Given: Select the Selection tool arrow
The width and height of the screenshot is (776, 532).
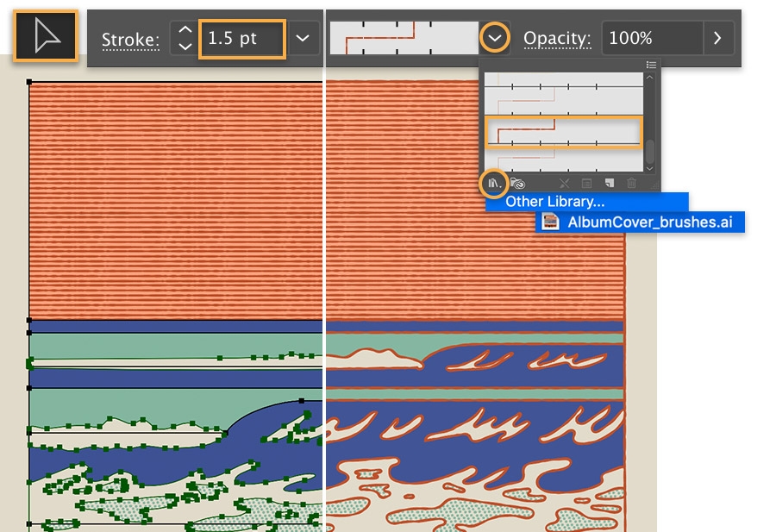Looking at the screenshot, I should click(46, 36).
